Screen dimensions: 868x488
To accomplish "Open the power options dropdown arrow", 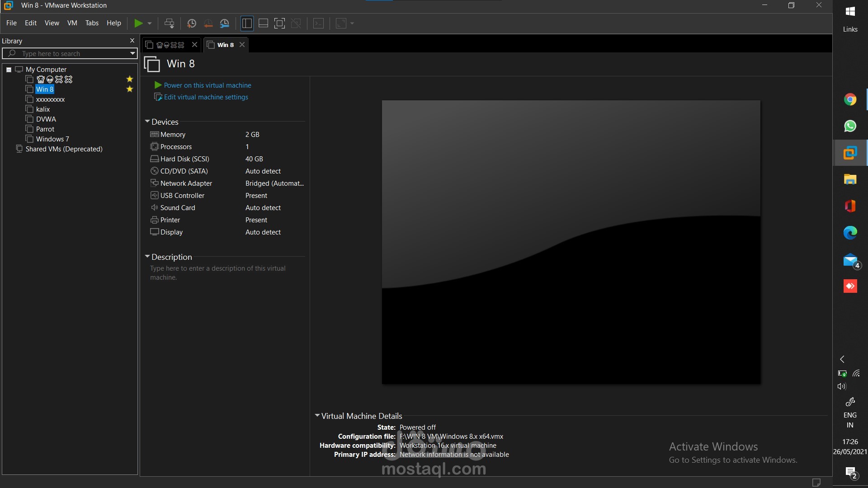I will pos(150,23).
